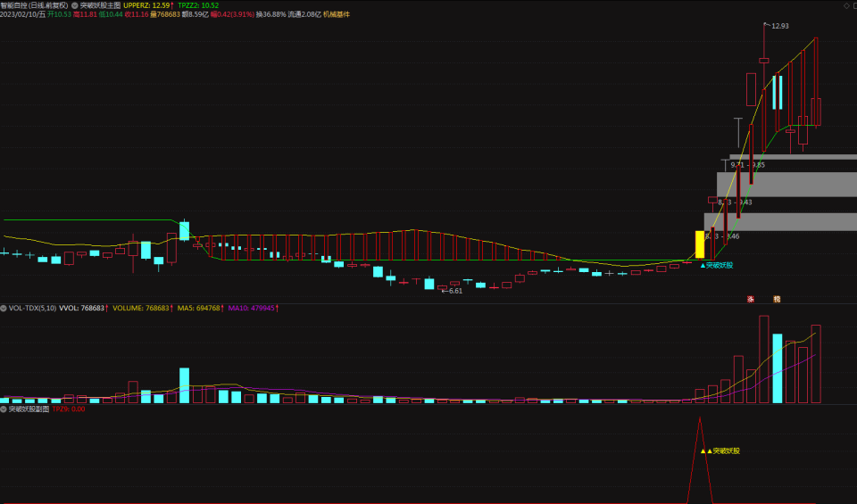Click the 低10.44 low price value
857x504 pixels.
click(111, 15)
